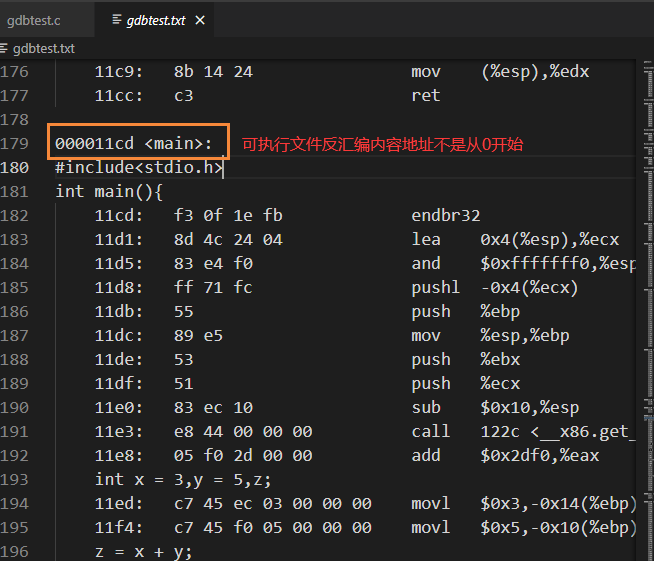Click address '11db:' on line 186

119,312
